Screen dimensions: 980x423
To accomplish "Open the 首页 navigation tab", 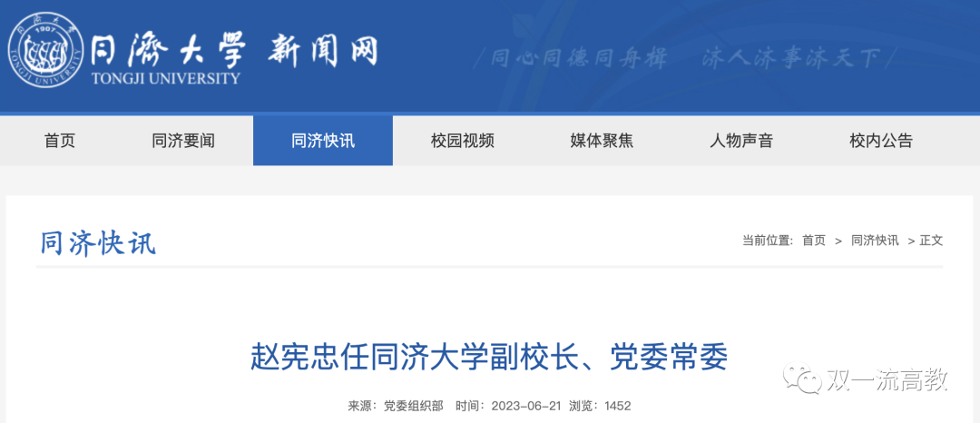I will (x=60, y=141).
